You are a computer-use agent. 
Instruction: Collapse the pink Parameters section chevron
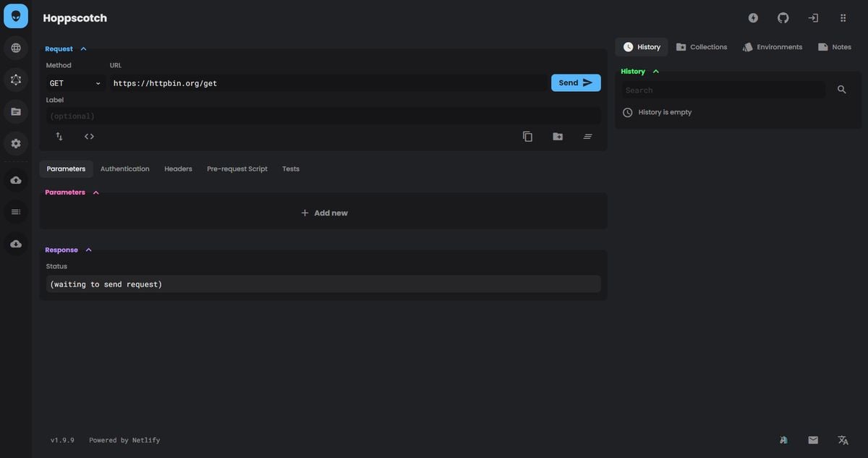[x=96, y=192]
